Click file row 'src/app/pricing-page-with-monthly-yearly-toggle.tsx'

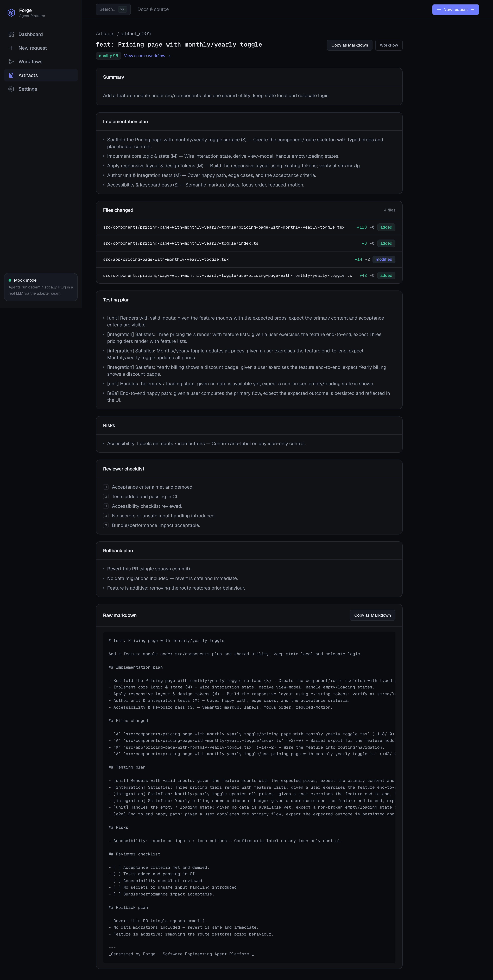[249, 259]
